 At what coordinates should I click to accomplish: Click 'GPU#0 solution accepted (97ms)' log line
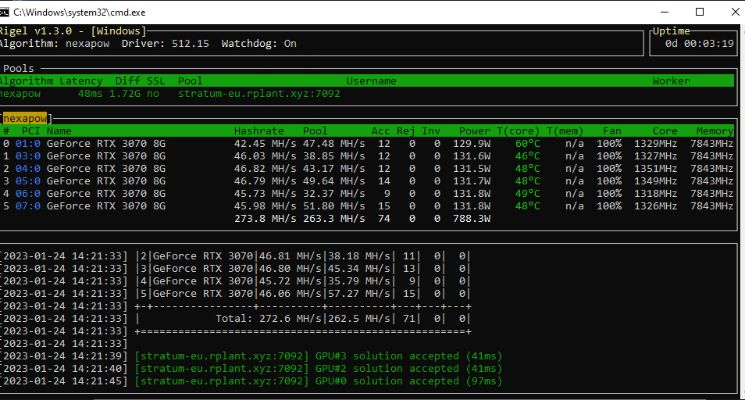coord(409,381)
